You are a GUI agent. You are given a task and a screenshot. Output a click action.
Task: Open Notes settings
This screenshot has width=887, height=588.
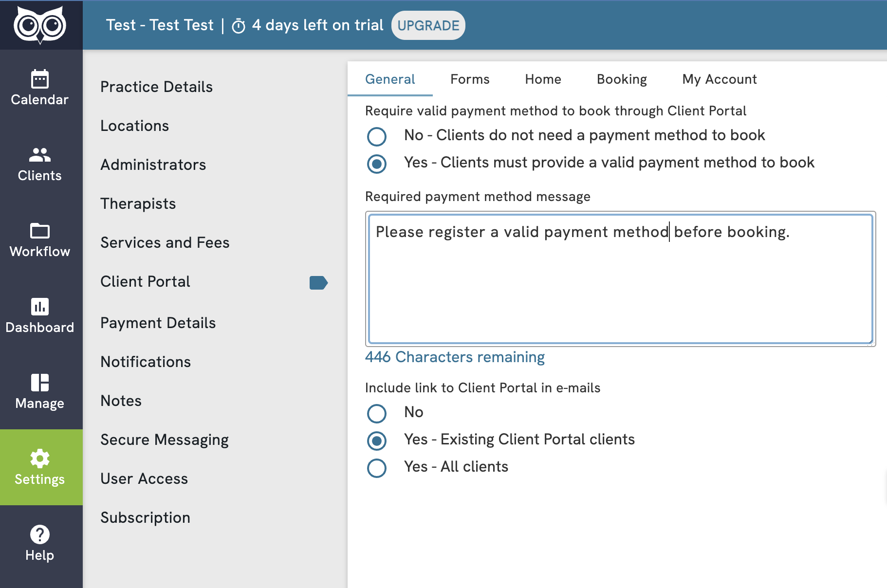(121, 401)
